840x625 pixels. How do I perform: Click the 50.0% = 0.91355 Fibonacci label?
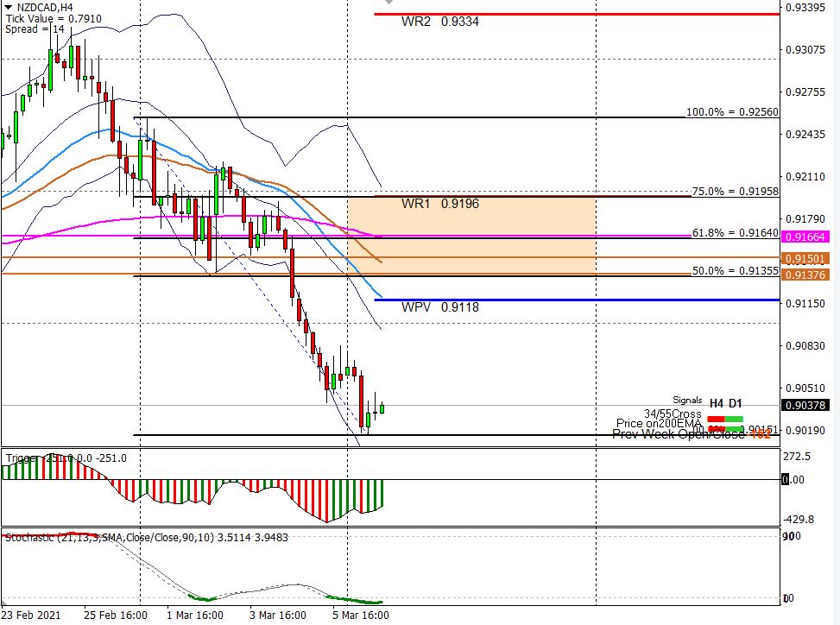tap(735, 271)
